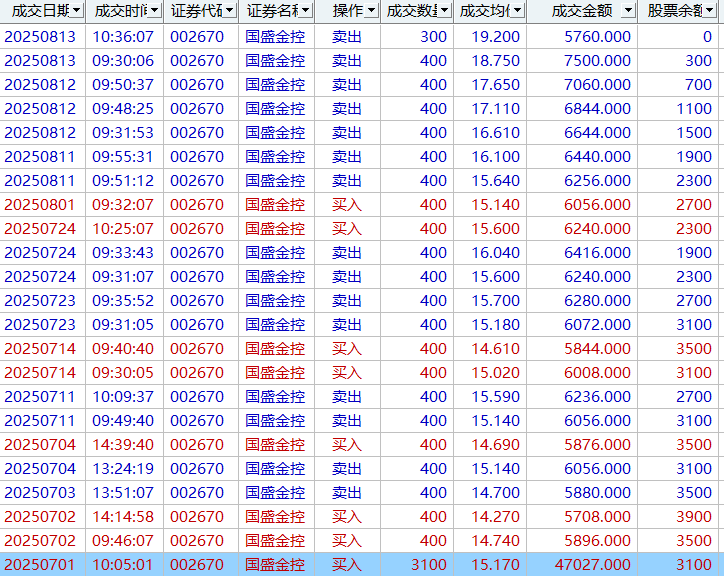Open the 成交数量 column filter dropdown
This screenshot has height=576, width=724.
pyautogui.click(x=444, y=10)
